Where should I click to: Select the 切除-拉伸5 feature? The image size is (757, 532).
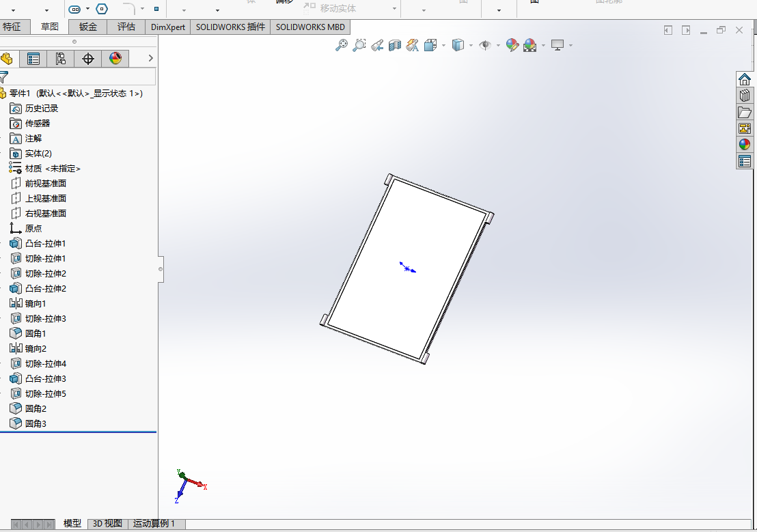click(x=45, y=393)
